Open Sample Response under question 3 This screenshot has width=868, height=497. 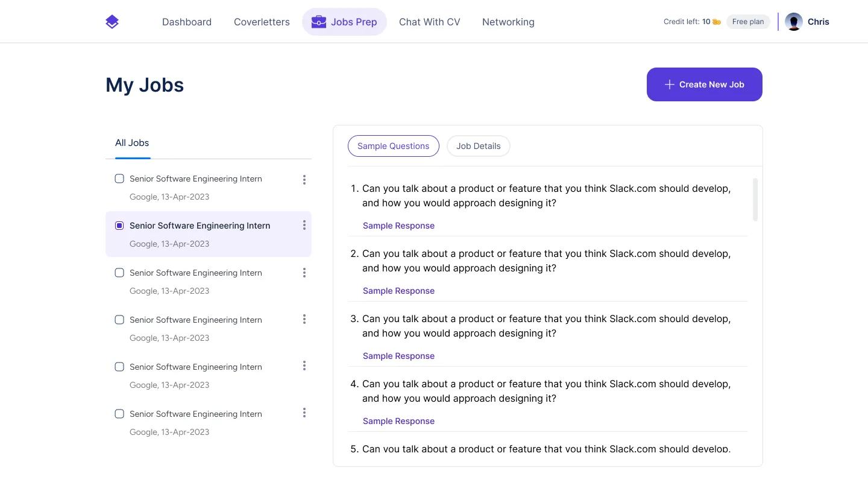point(398,356)
